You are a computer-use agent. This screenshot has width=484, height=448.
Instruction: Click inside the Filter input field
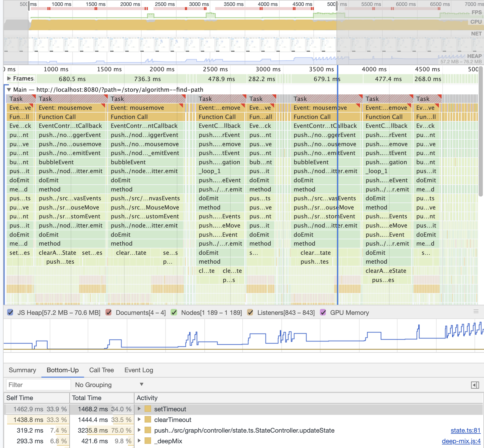pos(38,384)
